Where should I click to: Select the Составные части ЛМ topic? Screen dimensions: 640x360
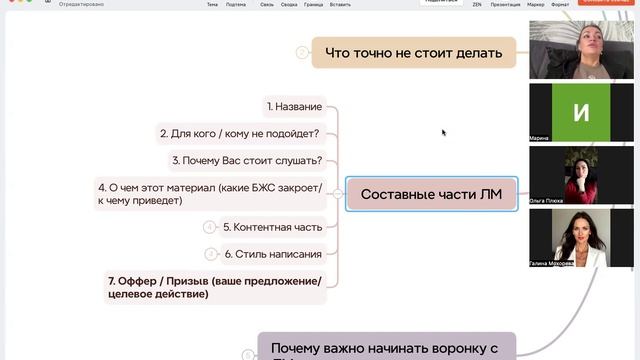(x=431, y=194)
